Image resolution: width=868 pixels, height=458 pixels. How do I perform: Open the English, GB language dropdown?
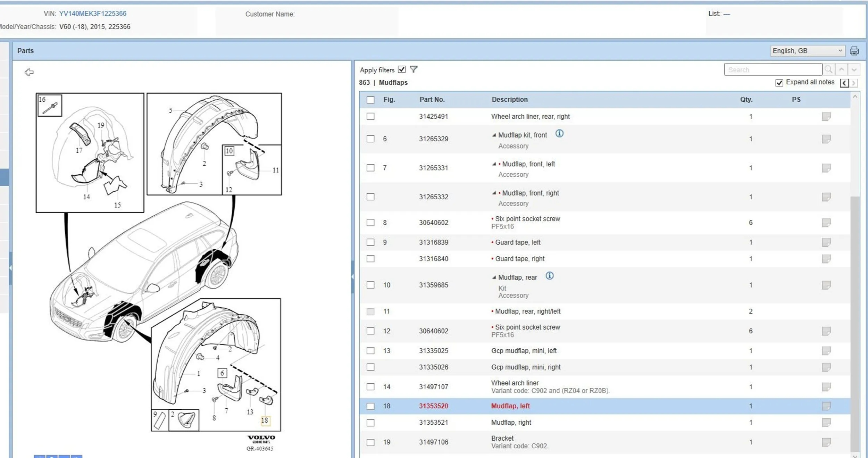(x=807, y=51)
